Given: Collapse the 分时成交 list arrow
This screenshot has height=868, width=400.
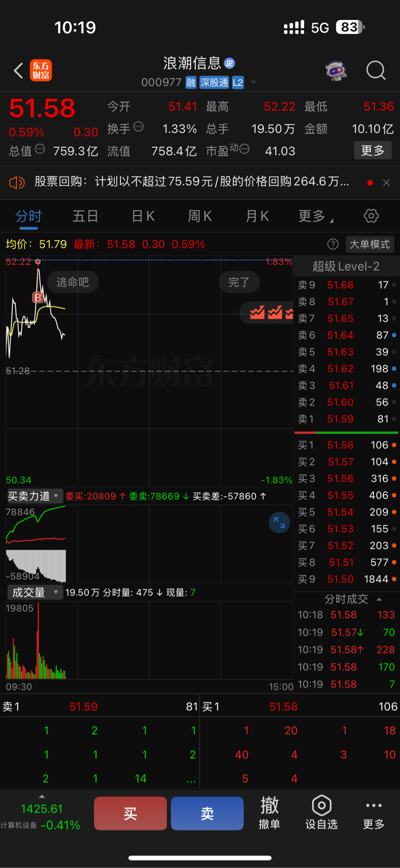Looking at the screenshot, I should point(379,599).
